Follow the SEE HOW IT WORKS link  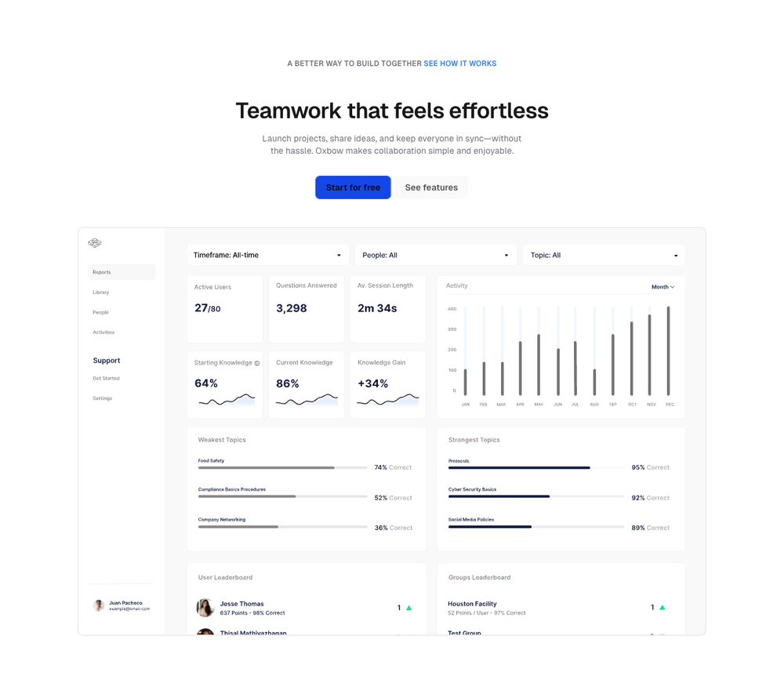click(459, 64)
